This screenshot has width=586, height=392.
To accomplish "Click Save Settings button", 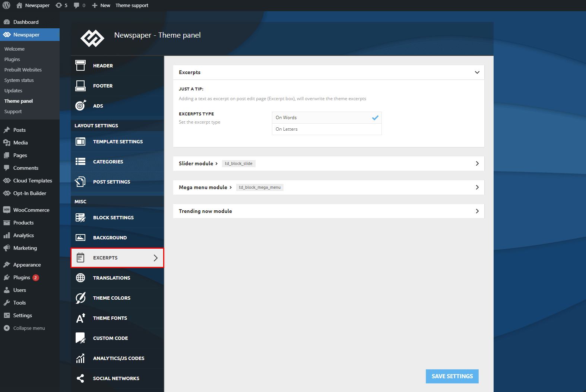I will [x=452, y=376].
